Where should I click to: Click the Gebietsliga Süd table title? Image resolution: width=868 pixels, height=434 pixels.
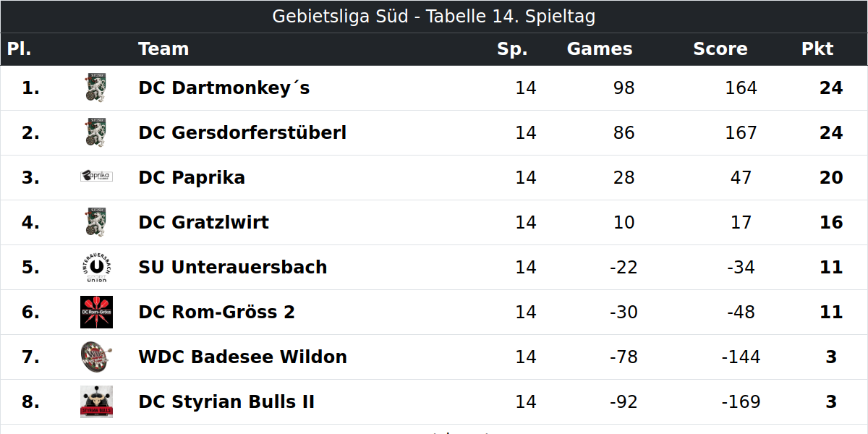pos(434,16)
